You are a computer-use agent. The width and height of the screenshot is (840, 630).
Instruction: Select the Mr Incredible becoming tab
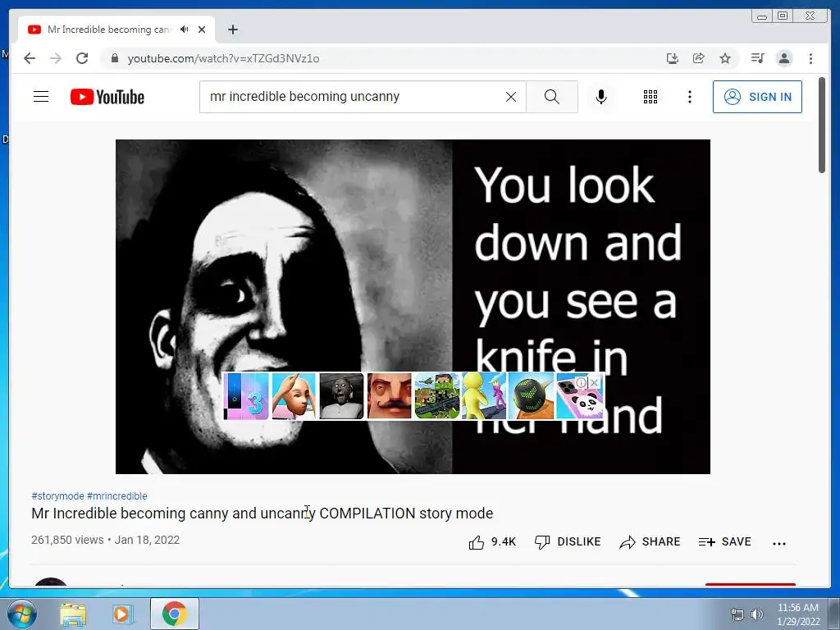[116, 30]
